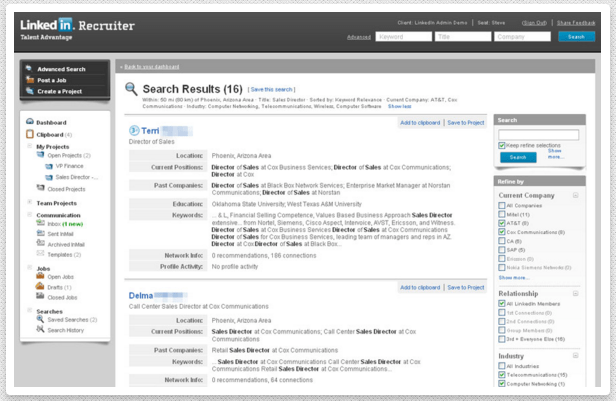Screen dimensions: 616x401
Task: Click the Open Jobs briefcase icon
Action: (x=40, y=276)
